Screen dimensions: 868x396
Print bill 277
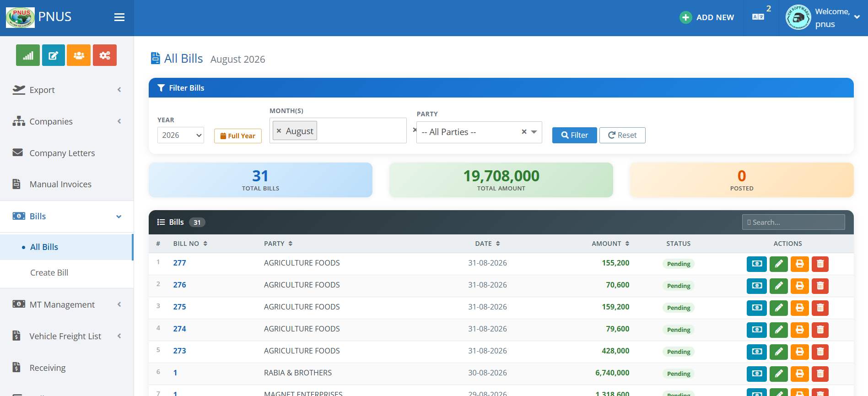point(800,264)
